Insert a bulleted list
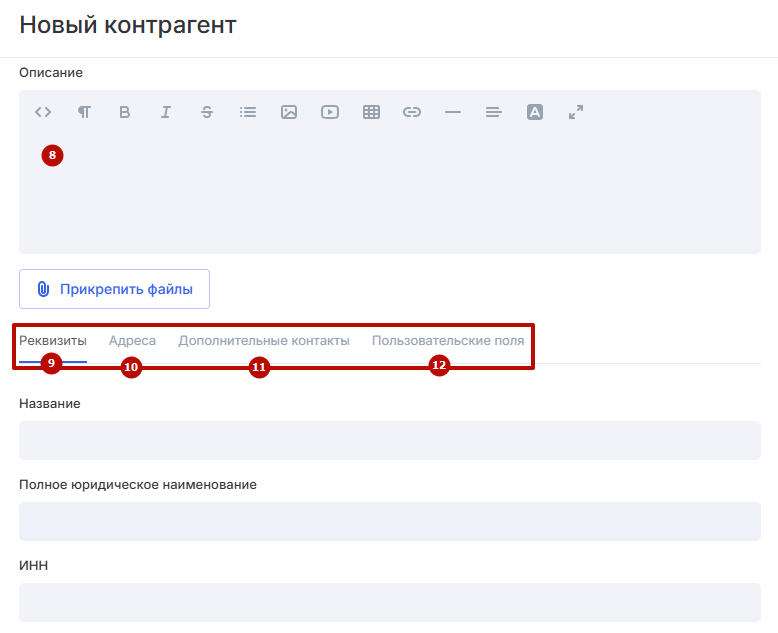Viewport: 778px width, 633px height. [x=248, y=112]
